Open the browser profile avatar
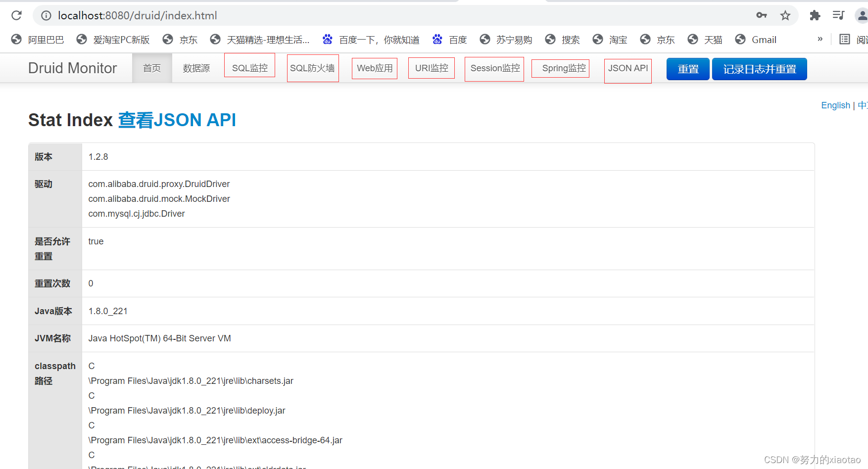This screenshot has width=868, height=469. (862, 15)
